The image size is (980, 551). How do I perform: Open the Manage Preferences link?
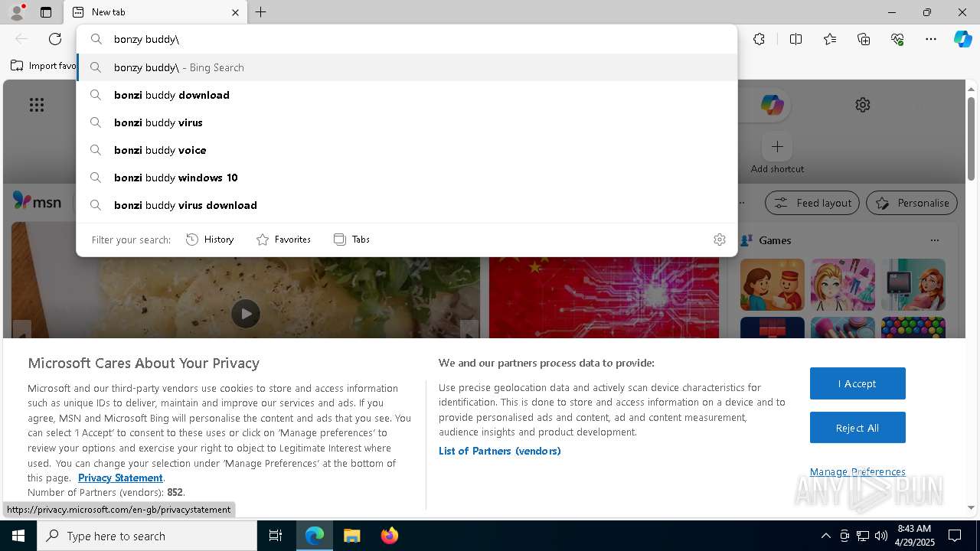[857, 471]
